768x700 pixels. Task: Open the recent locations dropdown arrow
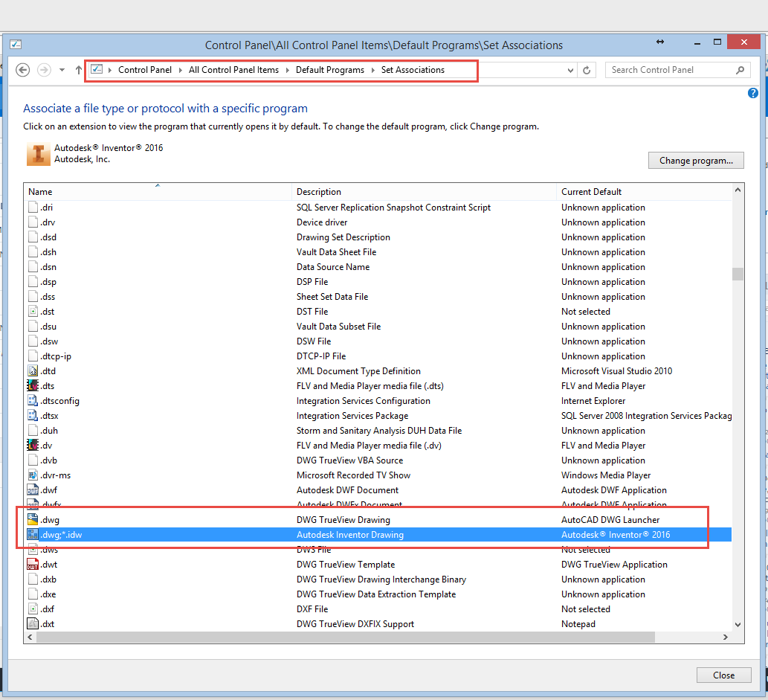(x=62, y=70)
